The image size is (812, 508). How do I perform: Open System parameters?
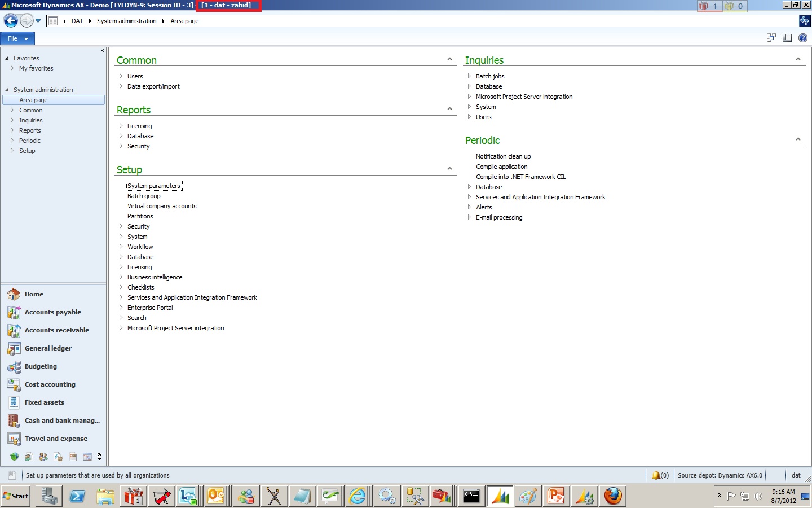coord(154,186)
